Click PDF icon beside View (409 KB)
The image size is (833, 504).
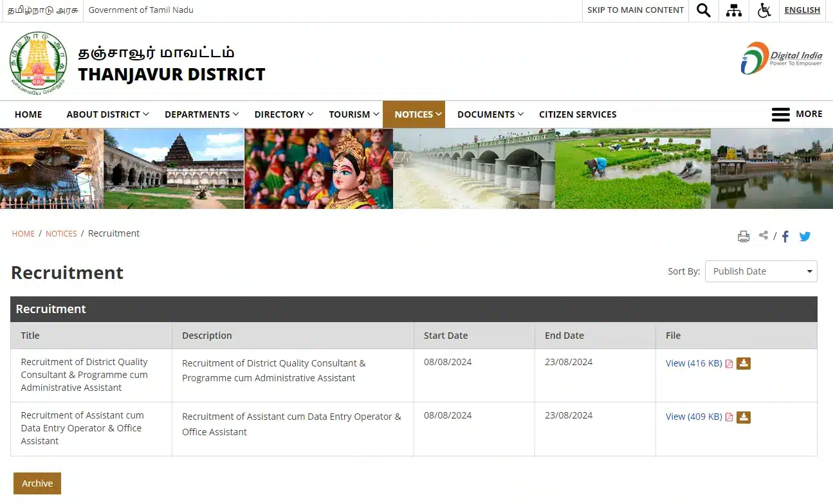tap(729, 417)
